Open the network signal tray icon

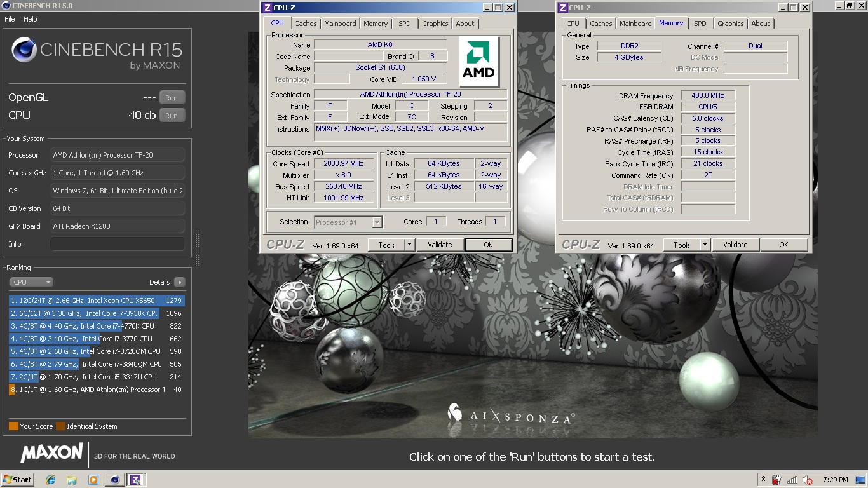click(x=792, y=480)
